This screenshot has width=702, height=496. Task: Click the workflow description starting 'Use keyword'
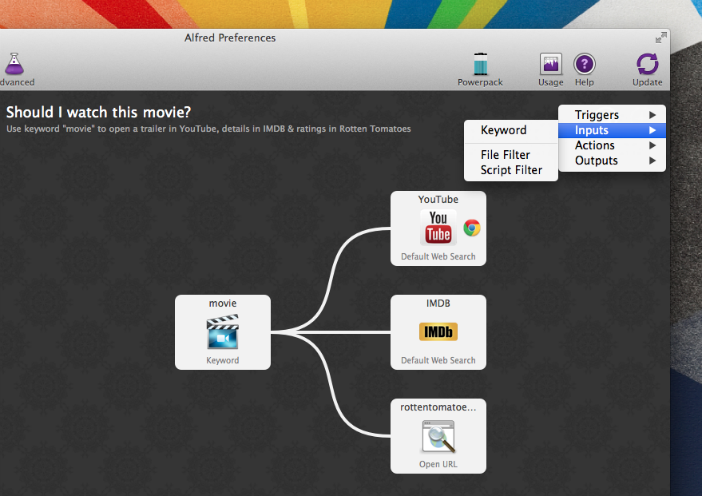[x=209, y=129]
